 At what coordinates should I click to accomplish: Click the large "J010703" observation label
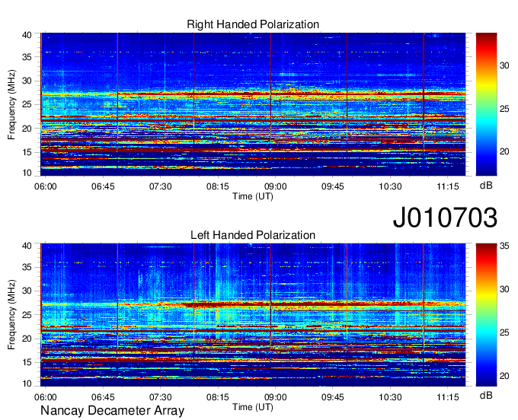click(445, 218)
